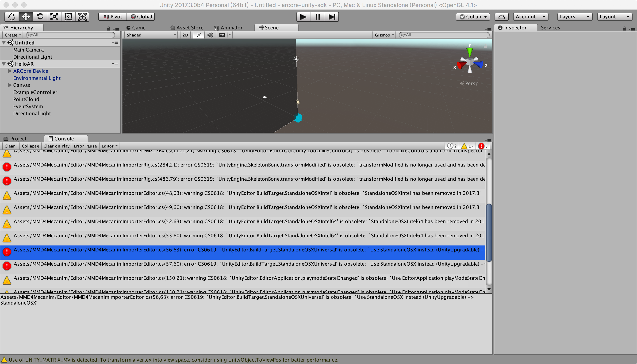Collapse the HelloAR hierarchy item

tap(4, 64)
